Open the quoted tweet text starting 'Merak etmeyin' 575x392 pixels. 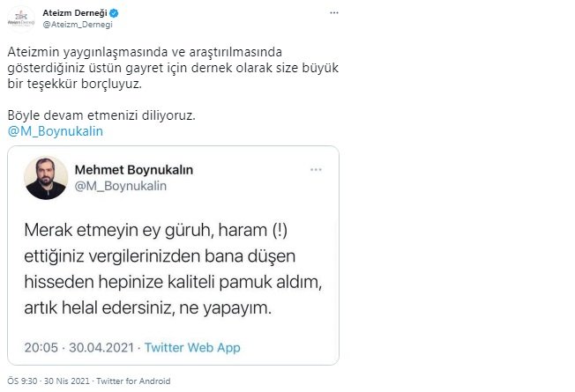pos(173,269)
